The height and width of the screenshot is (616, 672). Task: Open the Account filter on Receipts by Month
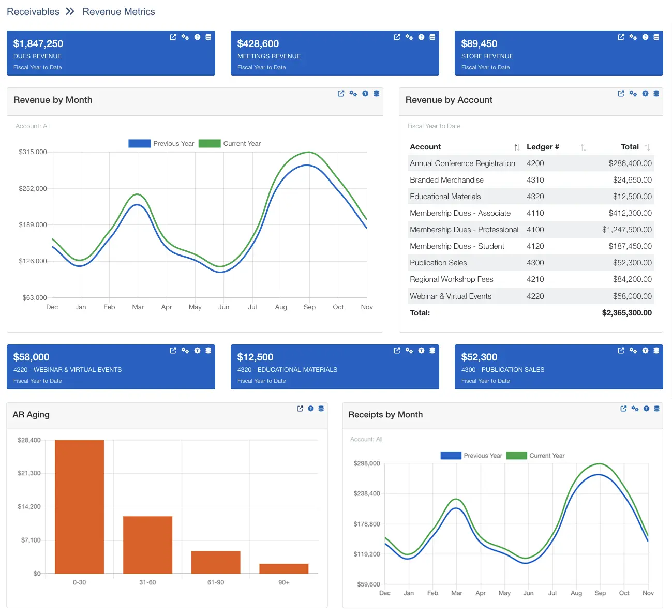(x=366, y=439)
